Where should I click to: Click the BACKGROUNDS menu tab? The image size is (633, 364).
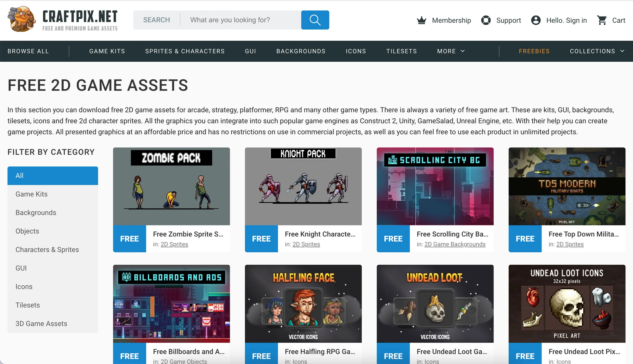click(300, 51)
